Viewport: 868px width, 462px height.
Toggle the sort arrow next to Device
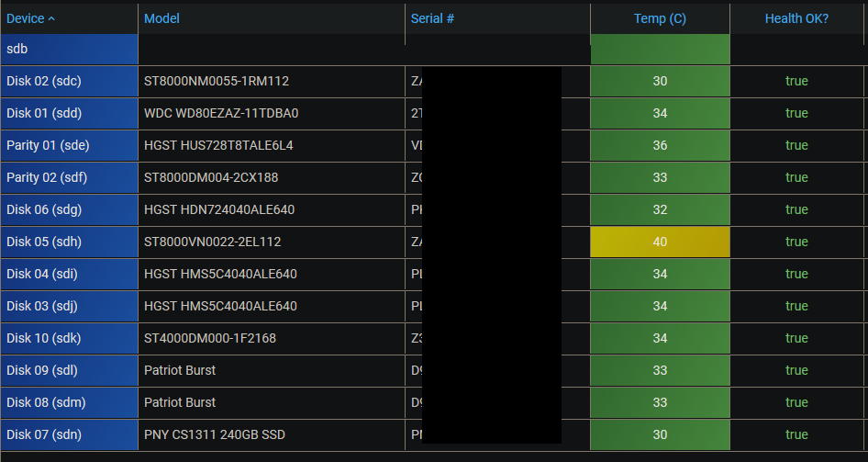[51, 19]
